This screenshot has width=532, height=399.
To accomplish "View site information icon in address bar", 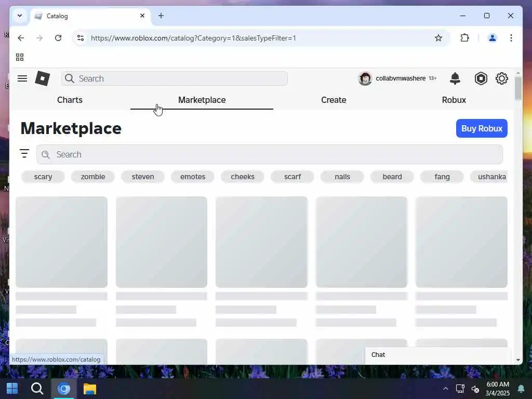I will click(81, 38).
